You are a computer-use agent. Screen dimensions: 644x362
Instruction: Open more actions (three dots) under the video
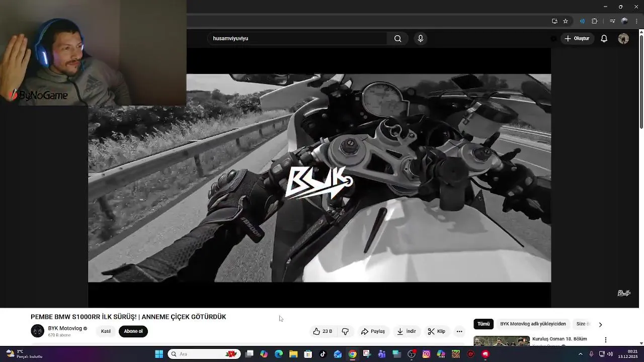(x=459, y=331)
